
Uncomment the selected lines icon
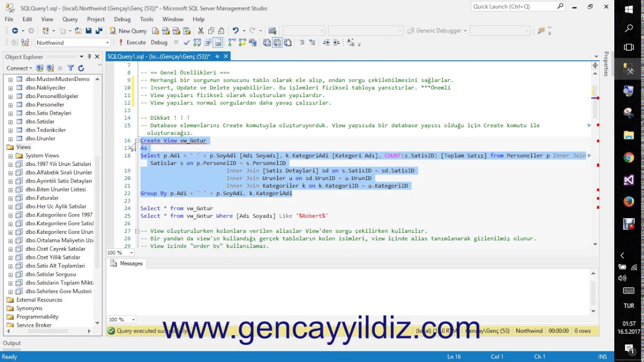click(312, 43)
